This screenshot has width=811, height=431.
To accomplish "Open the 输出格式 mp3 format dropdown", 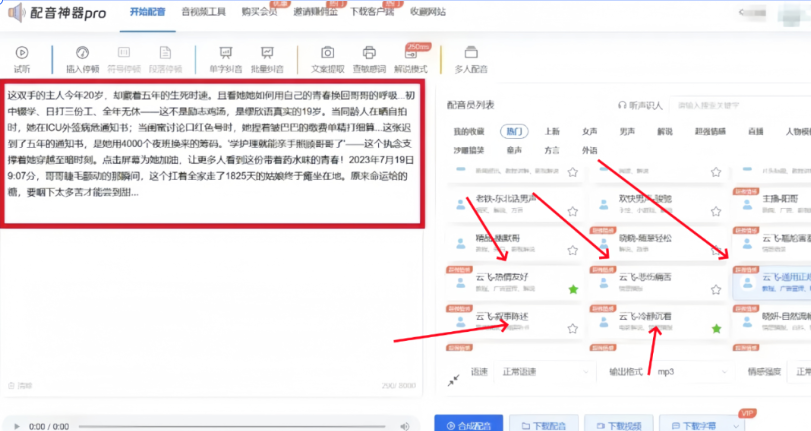I will click(x=690, y=372).
